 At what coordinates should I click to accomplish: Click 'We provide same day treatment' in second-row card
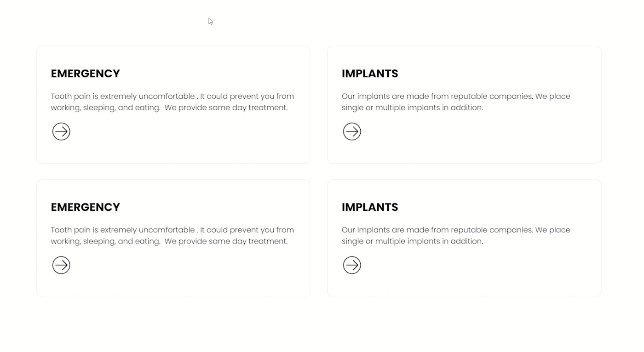coord(226,241)
